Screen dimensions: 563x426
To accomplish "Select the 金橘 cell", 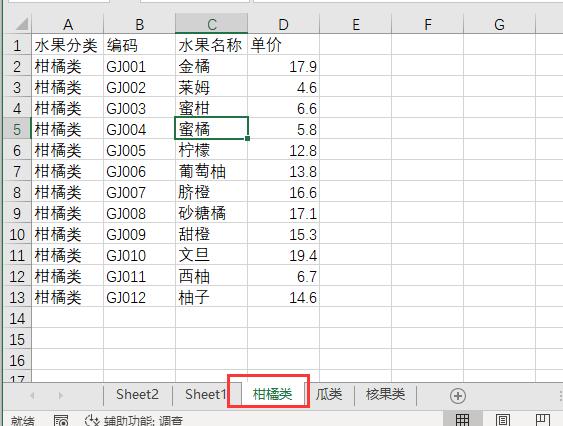I will (211, 66).
